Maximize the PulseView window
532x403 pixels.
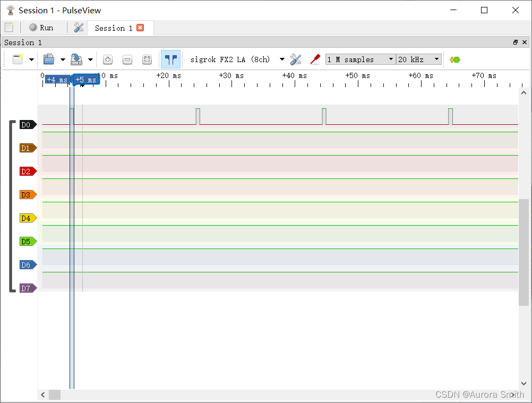click(x=484, y=10)
